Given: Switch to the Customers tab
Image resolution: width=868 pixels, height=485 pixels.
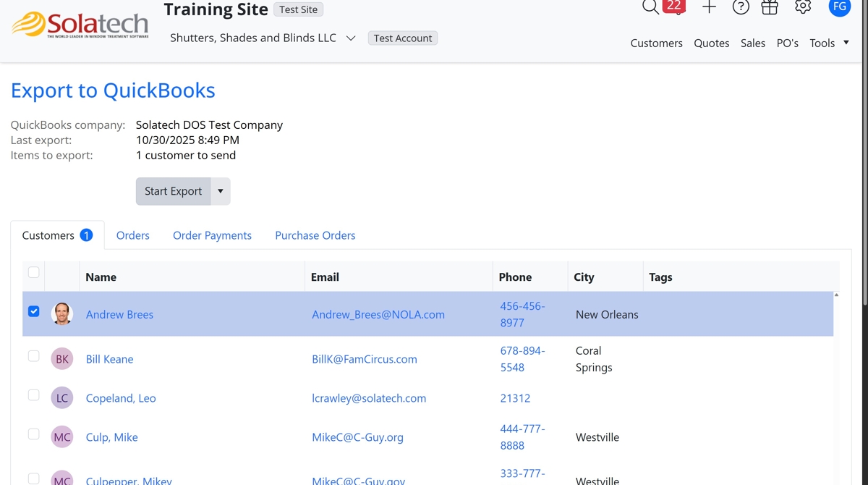Looking at the screenshot, I should (57, 235).
